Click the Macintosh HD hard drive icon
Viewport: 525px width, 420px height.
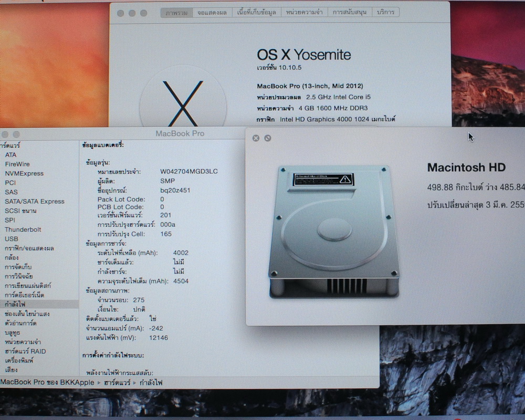334,232
